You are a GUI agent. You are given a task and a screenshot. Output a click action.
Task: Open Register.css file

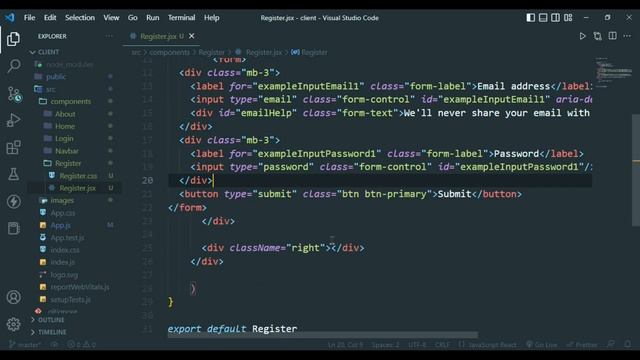pos(78,176)
